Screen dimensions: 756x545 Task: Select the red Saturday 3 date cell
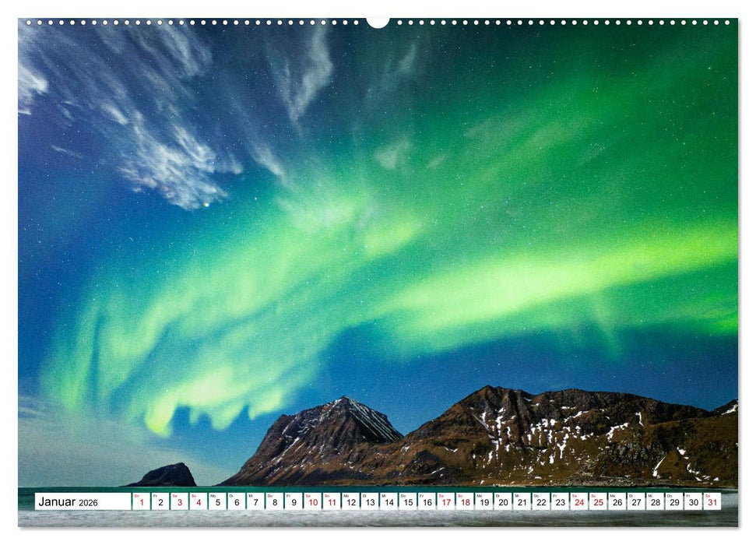[x=179, y=502]
